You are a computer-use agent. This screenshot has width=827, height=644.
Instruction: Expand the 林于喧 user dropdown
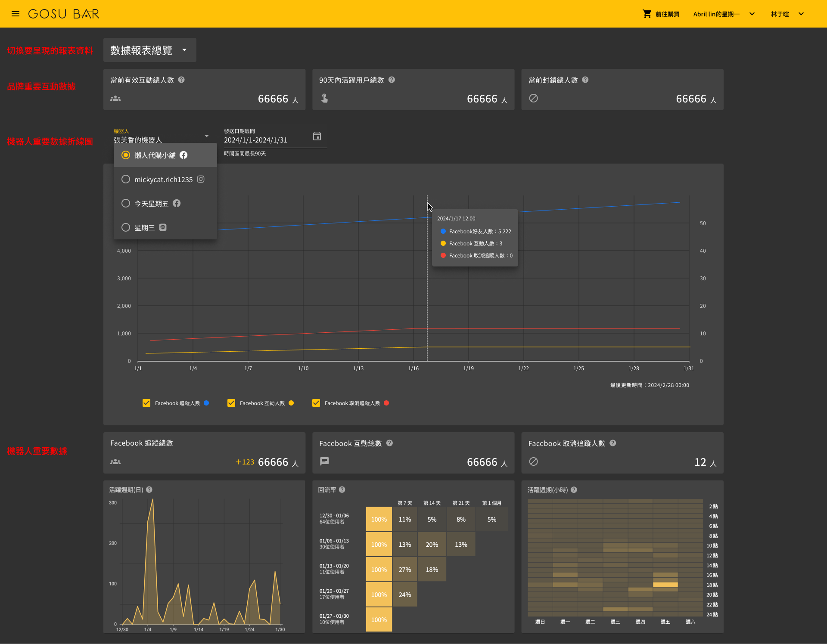[x=801, y=14]
